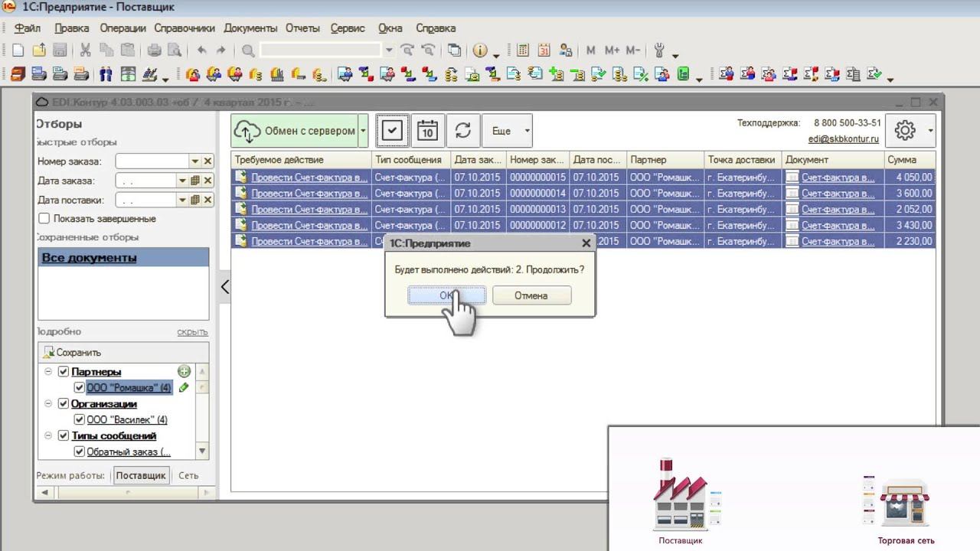The image size is (980, 551).
Task: Open the Сервис menu
Action: coord(348,28)
